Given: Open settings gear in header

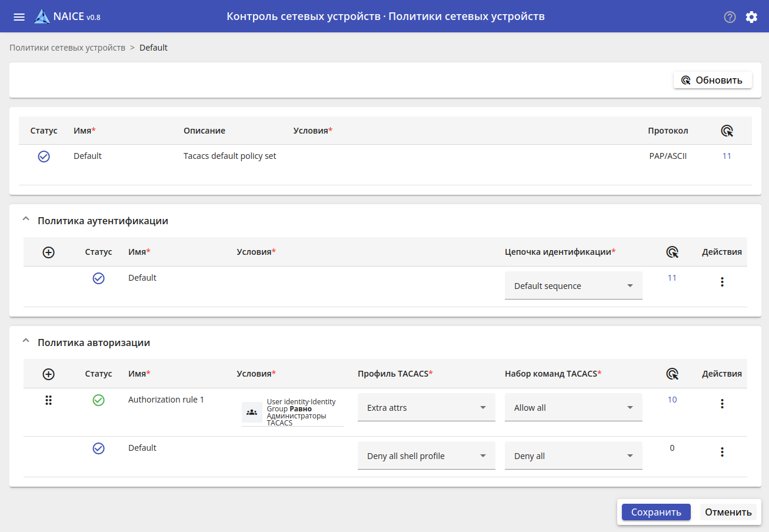Looking at the screenshot, I should point(751,17).
